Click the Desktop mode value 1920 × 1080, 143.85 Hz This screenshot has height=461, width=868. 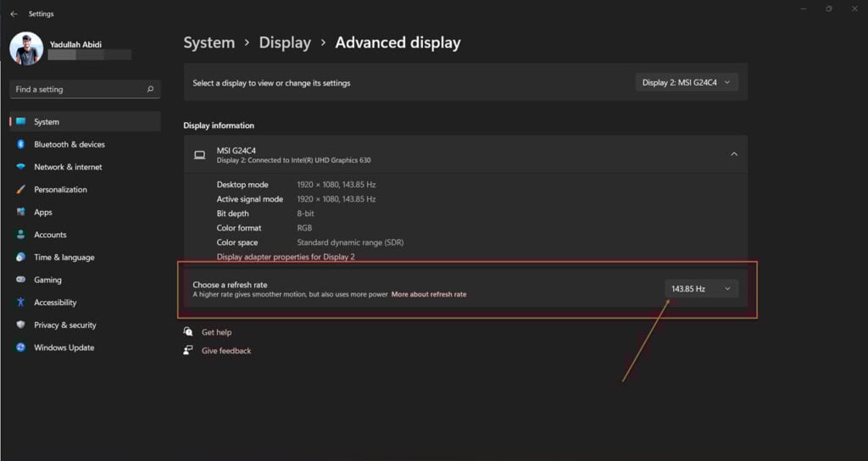(x=337, y=184)
